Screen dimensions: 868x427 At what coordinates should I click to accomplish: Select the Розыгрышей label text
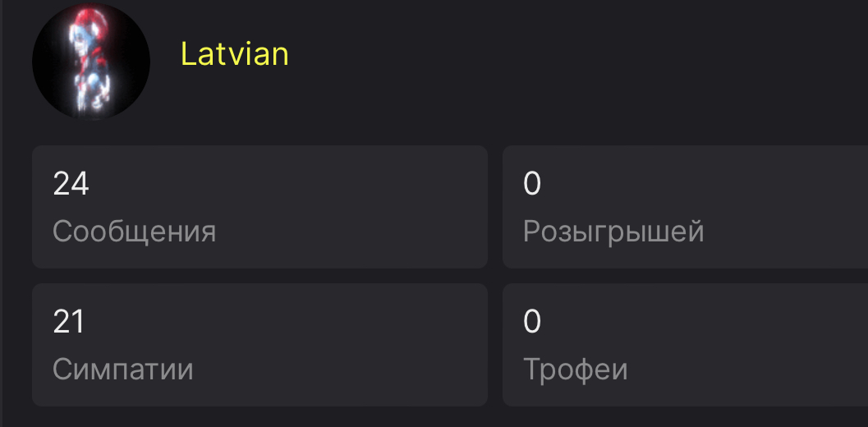(x=613, y=232)
